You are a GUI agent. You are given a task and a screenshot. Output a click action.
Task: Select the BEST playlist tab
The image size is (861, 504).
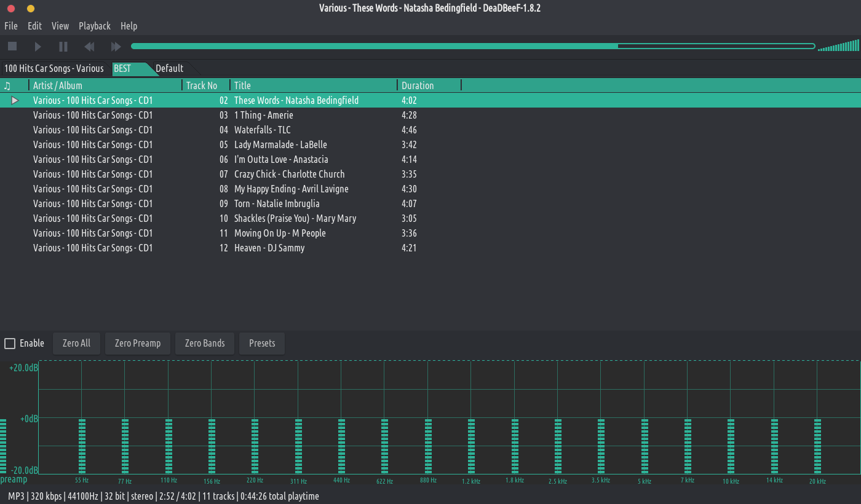coord(129,68)
